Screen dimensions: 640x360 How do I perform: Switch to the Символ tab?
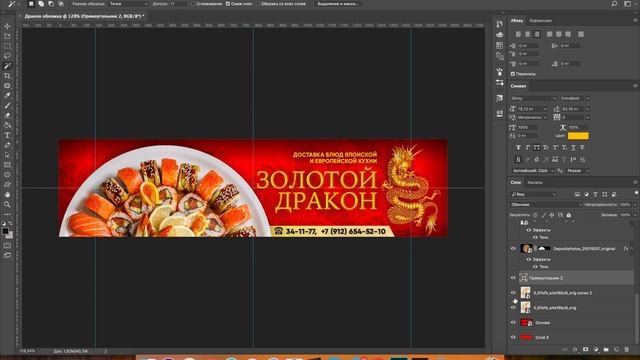coord(518,86)
